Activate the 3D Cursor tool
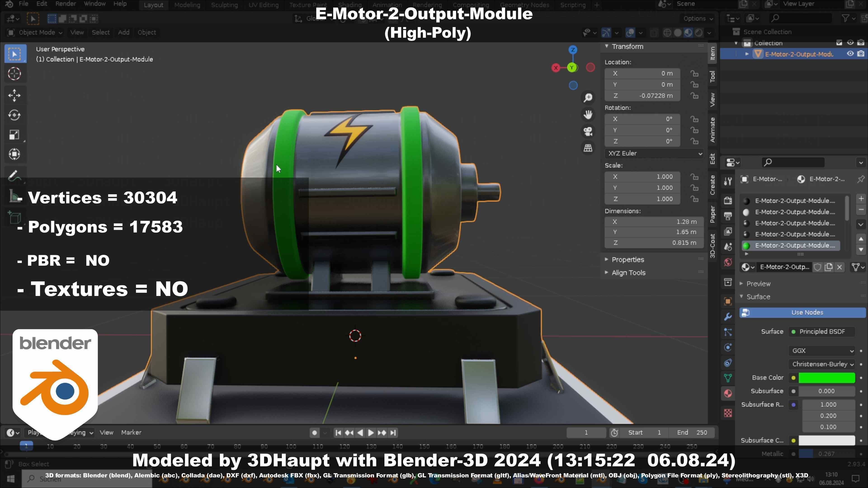 pos(14,74)
